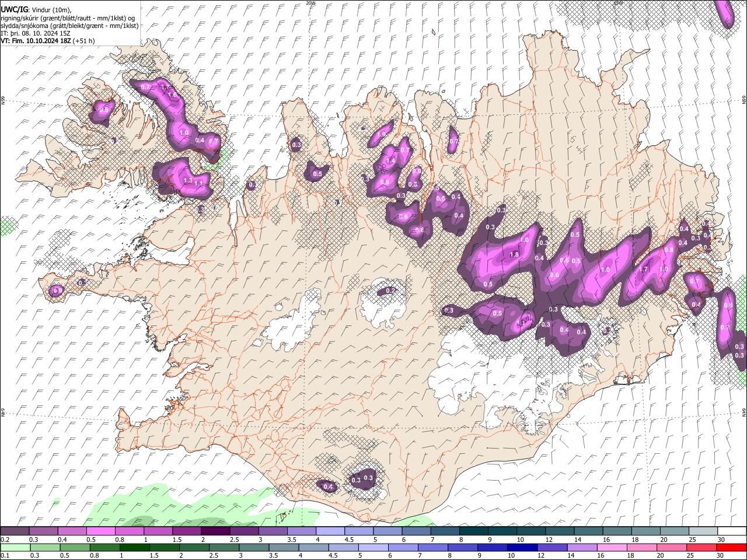Viewport: 747px width, 560px height.
Task: Click the 1.3 snowfall value in the west
Action: [188, 181]
